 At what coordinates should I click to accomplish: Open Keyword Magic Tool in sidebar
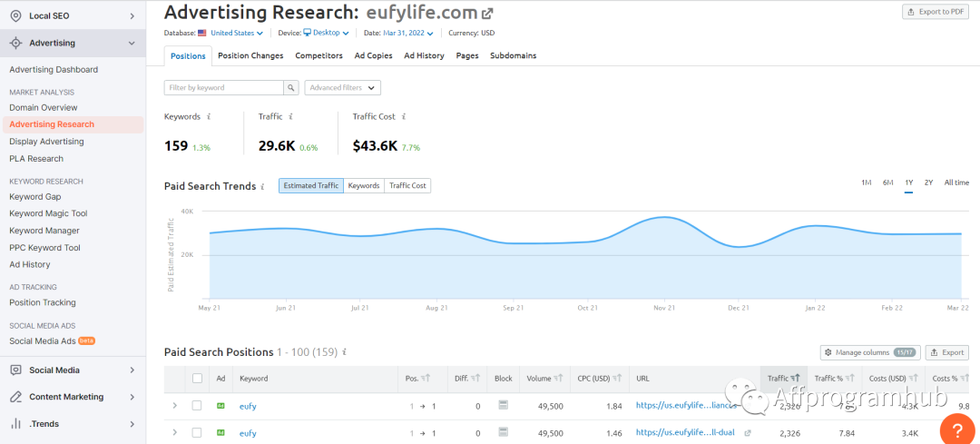[x=48, y=213]
